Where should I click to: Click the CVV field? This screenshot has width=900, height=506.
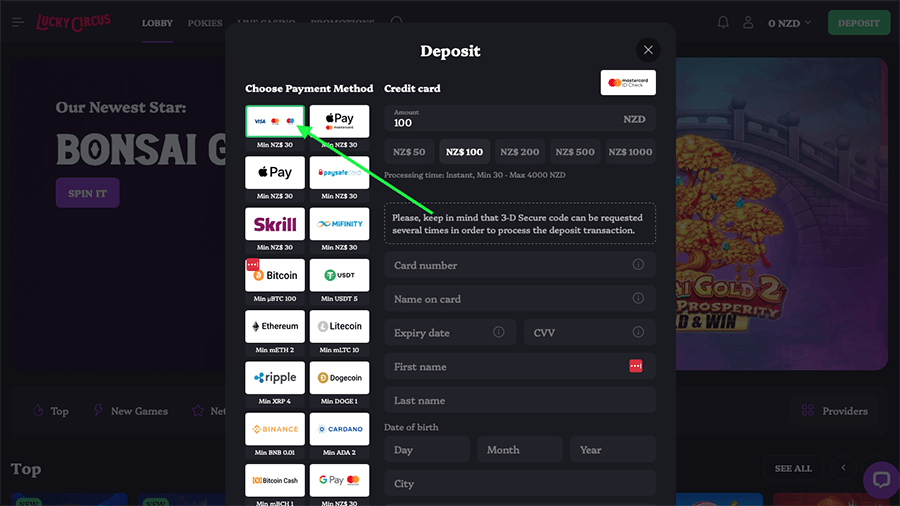coord(589,333)
